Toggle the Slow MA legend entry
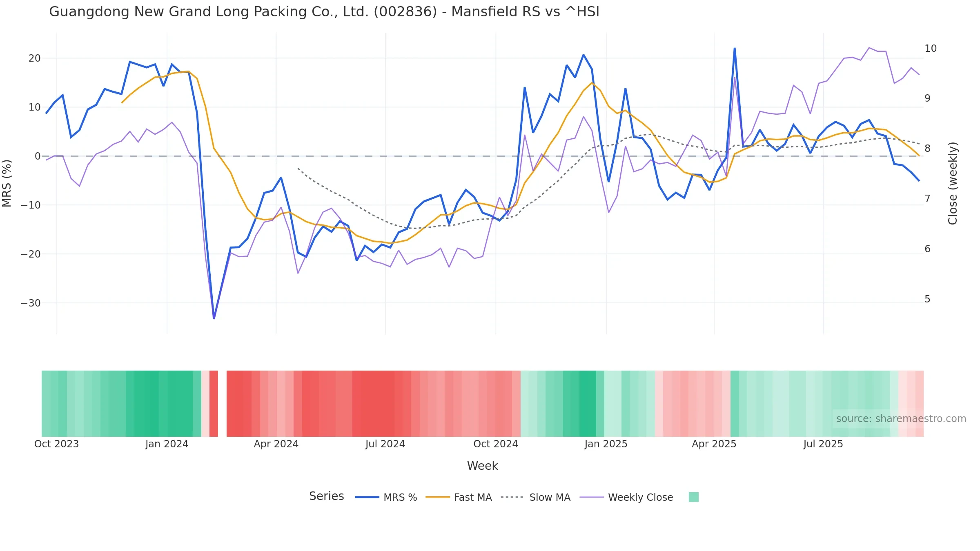This screenshot has height=551, width=980. tap(535, 497)
